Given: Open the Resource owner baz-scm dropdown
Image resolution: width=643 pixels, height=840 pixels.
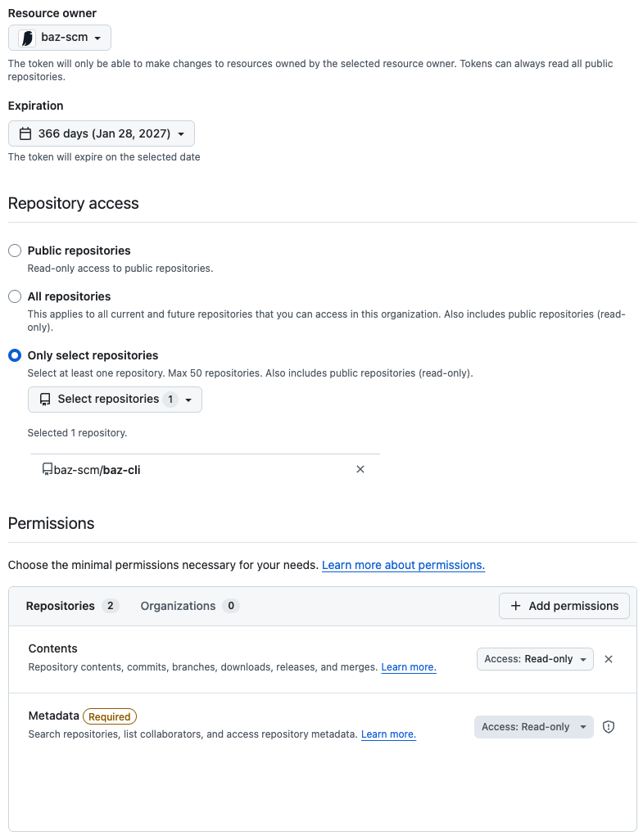Looking at the screenshot, I should click(60, 38).
